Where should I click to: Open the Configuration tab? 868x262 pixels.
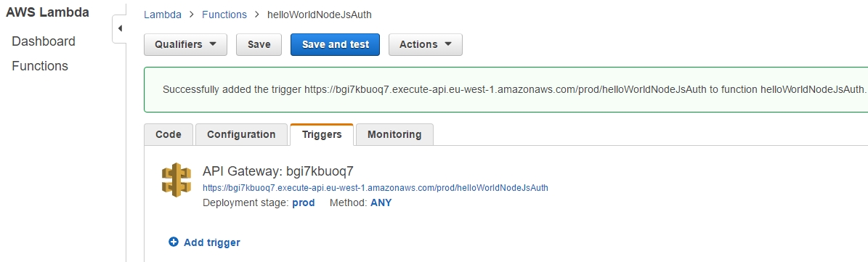pos(241,134)
